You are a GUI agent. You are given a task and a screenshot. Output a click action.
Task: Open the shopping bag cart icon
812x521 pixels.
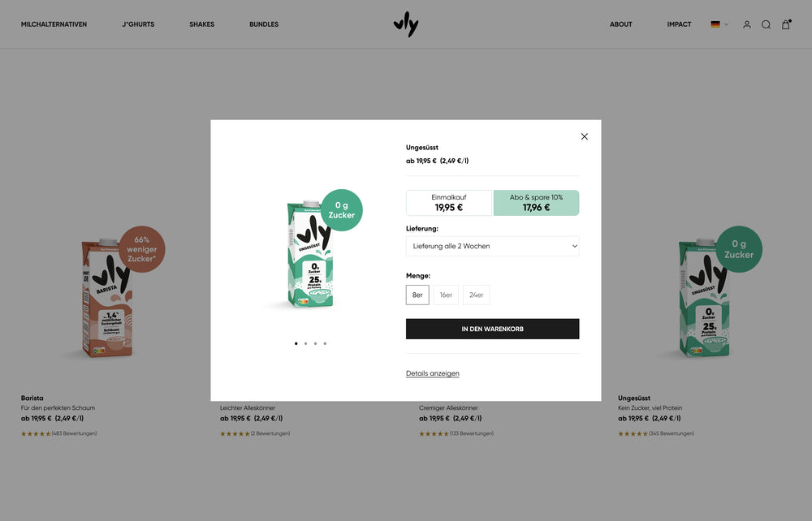785,24
